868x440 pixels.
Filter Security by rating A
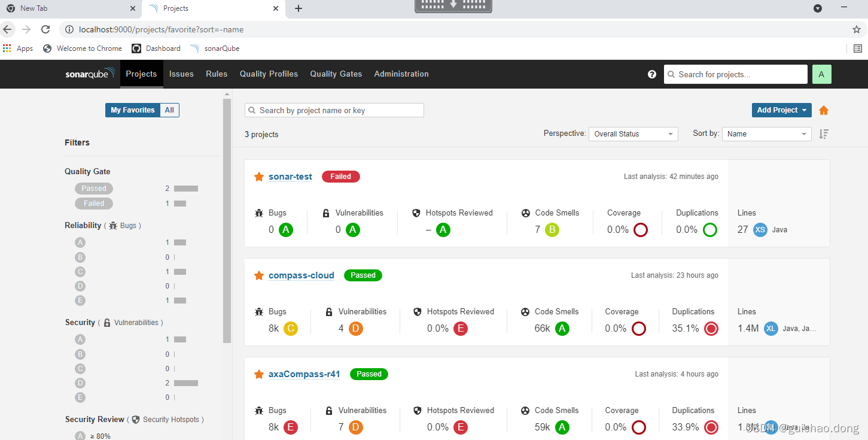coord(80,339)
